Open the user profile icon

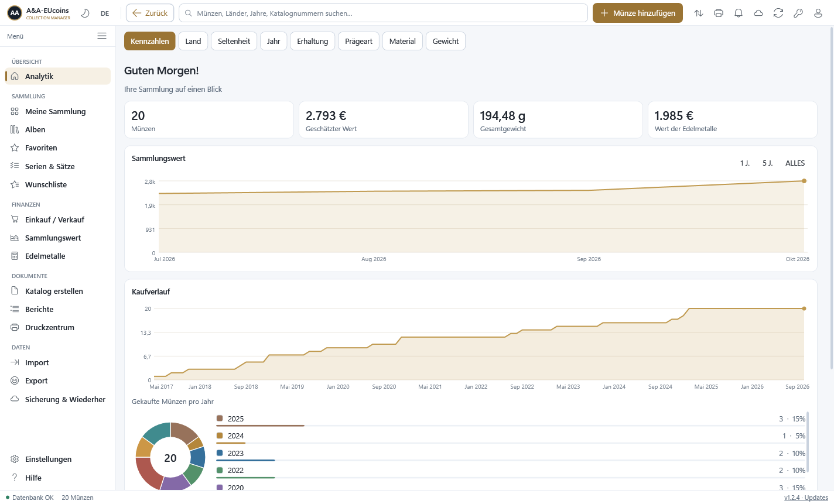click(818, 13)
